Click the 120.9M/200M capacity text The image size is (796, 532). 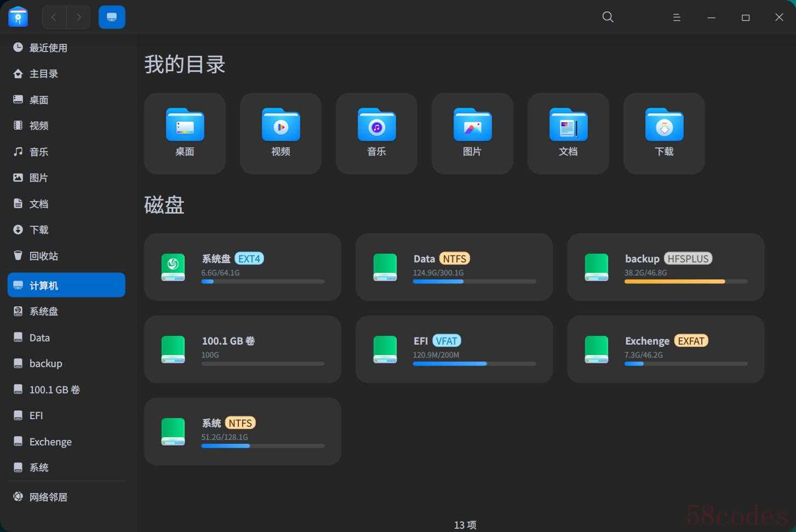click(x=436, y=354)
